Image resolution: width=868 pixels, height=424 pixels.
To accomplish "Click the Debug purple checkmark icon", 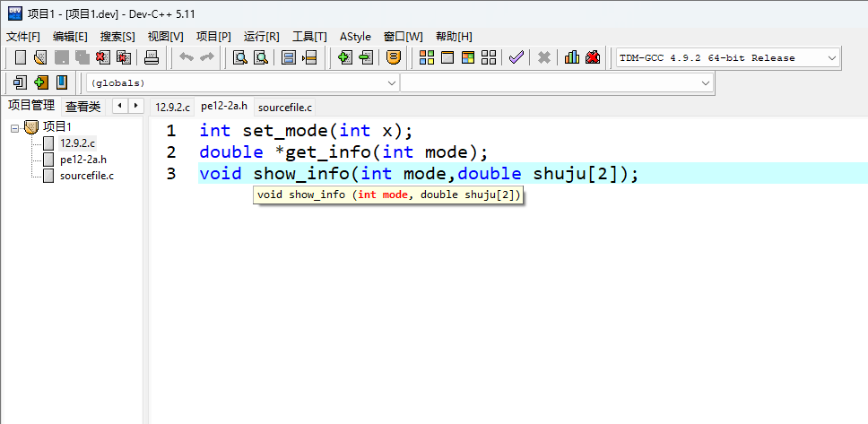I will pyautogui.click(x=516, y=57).
